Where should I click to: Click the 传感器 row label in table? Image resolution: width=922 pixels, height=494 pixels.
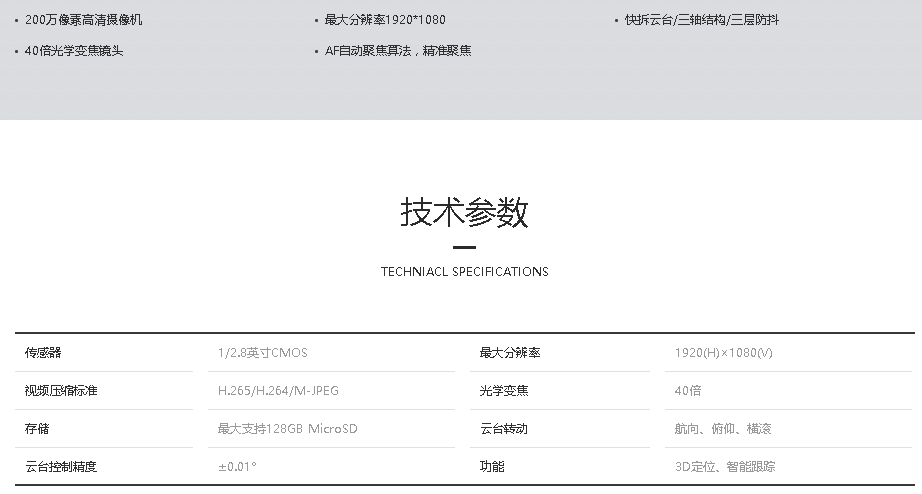43,353
